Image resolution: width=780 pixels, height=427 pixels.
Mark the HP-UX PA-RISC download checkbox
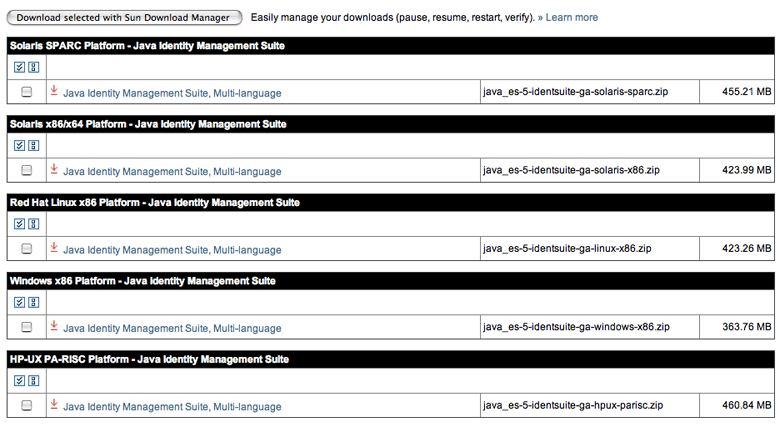point(26,405)
